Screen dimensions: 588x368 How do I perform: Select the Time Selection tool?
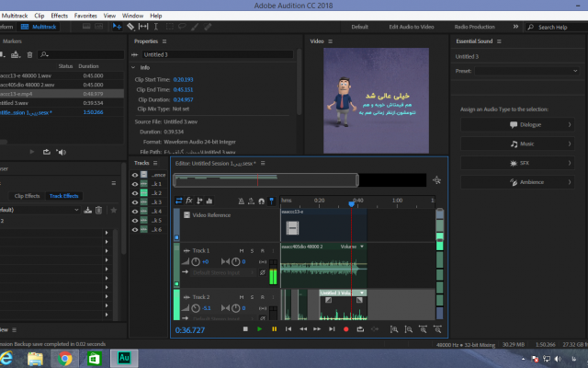pos(156,27)
